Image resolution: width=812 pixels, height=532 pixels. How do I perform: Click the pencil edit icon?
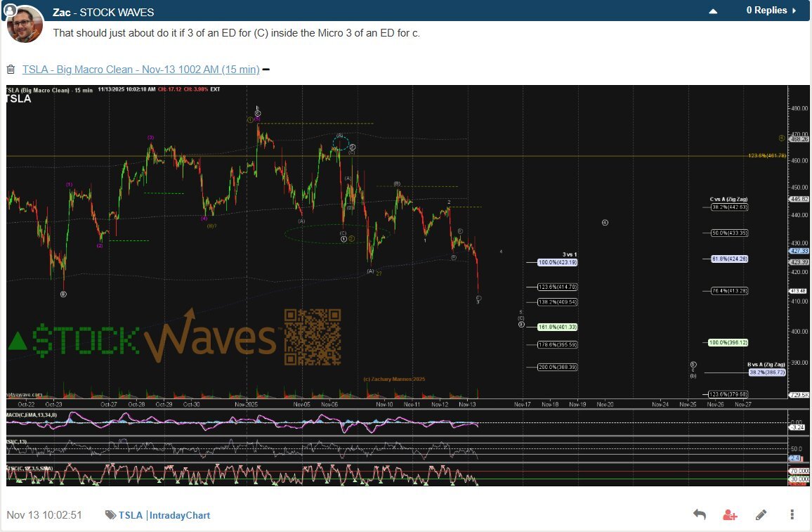pyautogui.click(x=761, y=514)
